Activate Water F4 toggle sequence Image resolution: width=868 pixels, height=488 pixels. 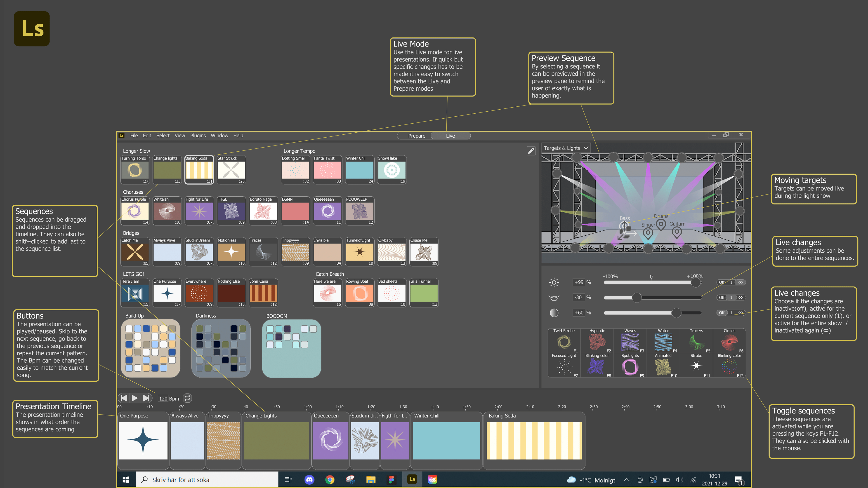(x=663, y=341)
